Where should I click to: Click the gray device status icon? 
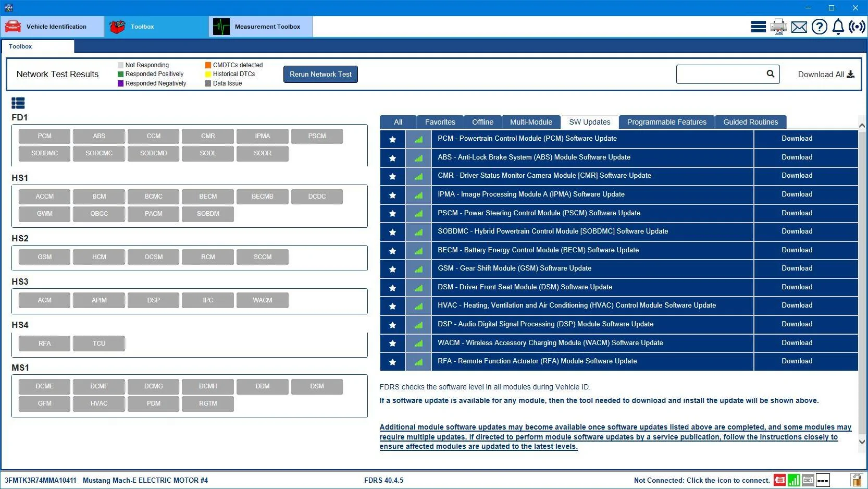pos(808,480)
